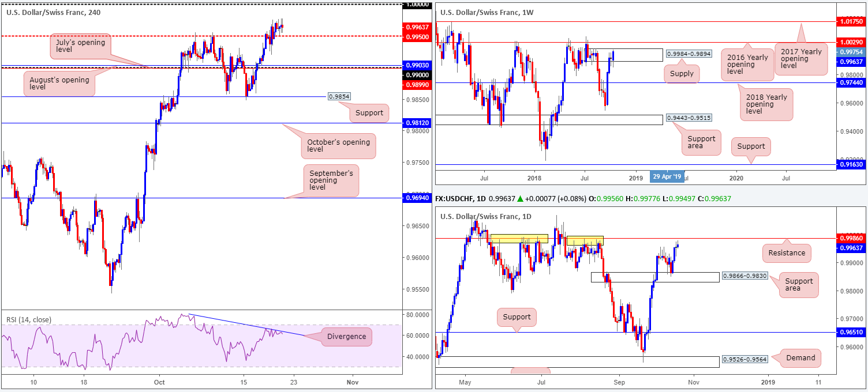Viewport: 868px width, 392px height.
Task: Click the Divergence callout in the RSI pane
Action: point(347,336)
